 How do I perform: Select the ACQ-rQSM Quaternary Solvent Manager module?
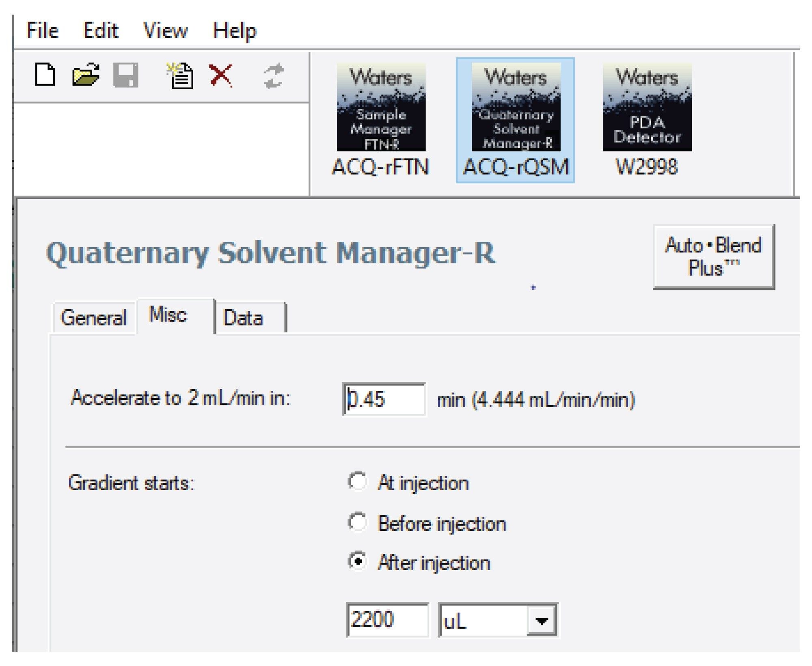click(515, 120)
